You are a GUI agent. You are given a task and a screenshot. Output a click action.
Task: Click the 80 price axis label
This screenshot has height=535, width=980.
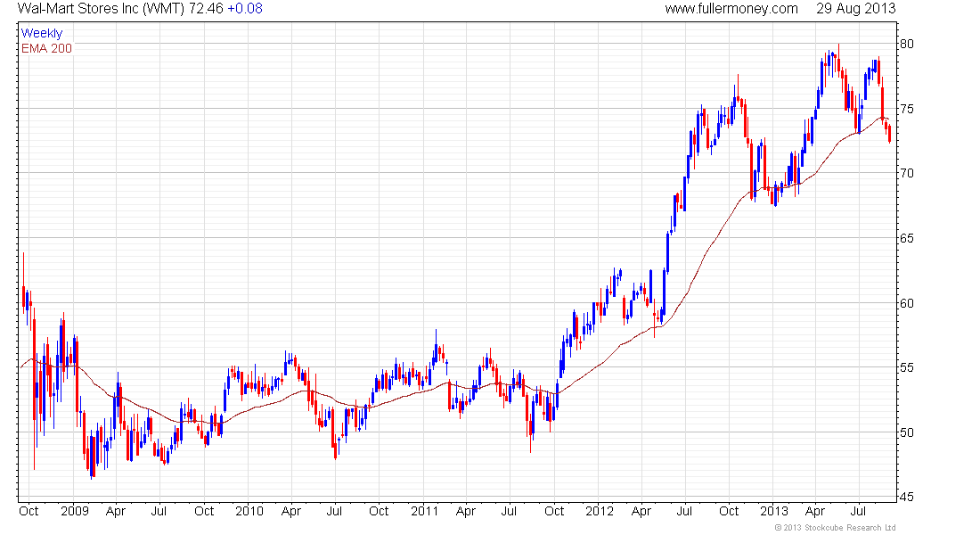point(906,44)
